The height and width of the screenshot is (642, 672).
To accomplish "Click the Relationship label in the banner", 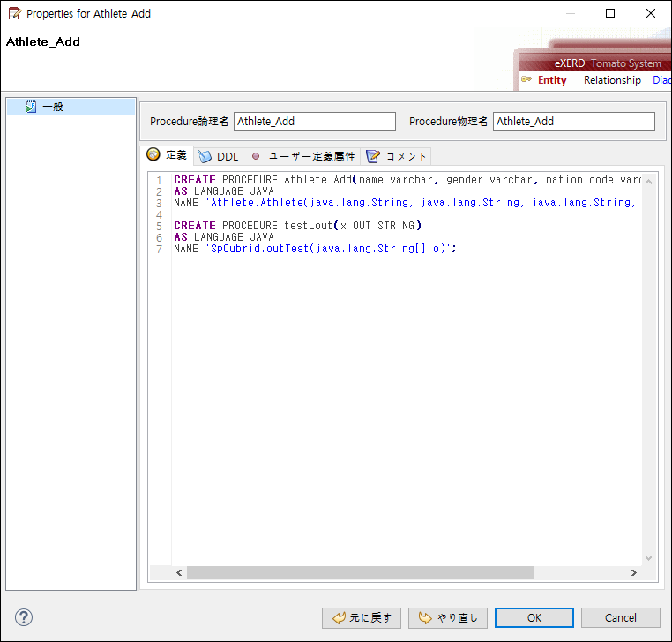I will (x=612, y=80).
